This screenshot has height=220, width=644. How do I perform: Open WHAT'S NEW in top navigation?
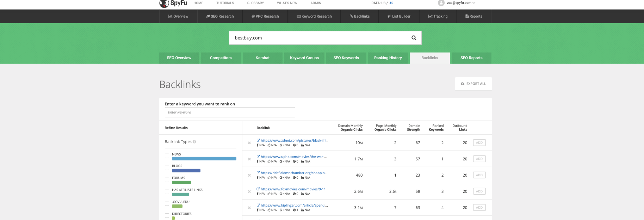coord(287,3)
